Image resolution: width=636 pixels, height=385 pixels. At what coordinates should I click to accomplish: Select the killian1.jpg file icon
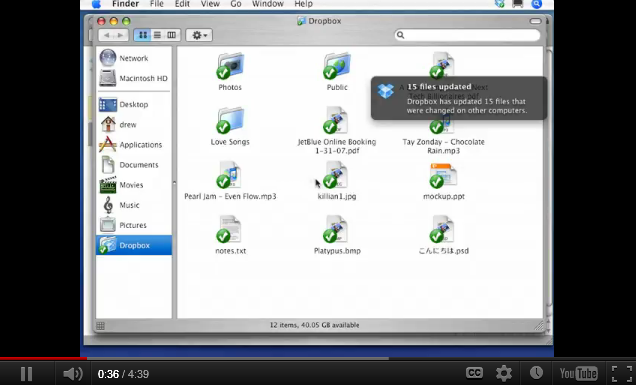point(337,175)
